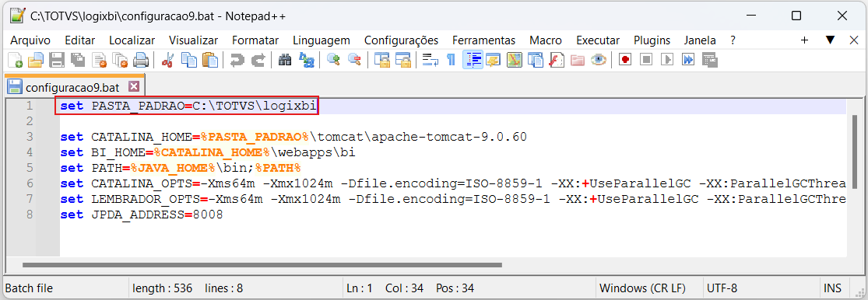
Task: Click the 'set BI_HOME' line text
Action: (208, 152)
